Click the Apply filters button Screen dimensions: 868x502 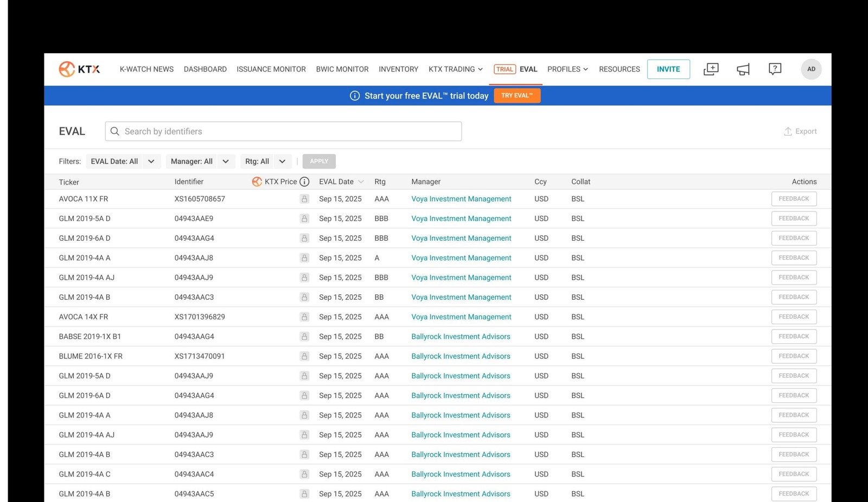click(x=319, y=162)
